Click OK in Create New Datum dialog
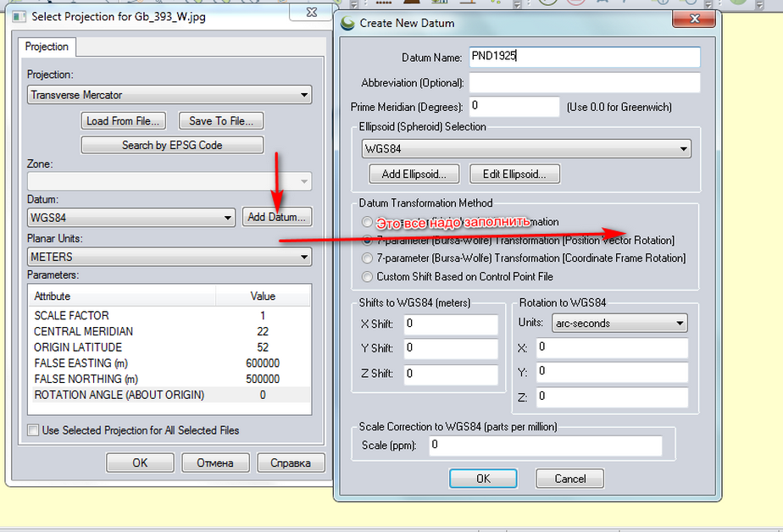This screenshot has width=783, height=532. click(483, 479)
